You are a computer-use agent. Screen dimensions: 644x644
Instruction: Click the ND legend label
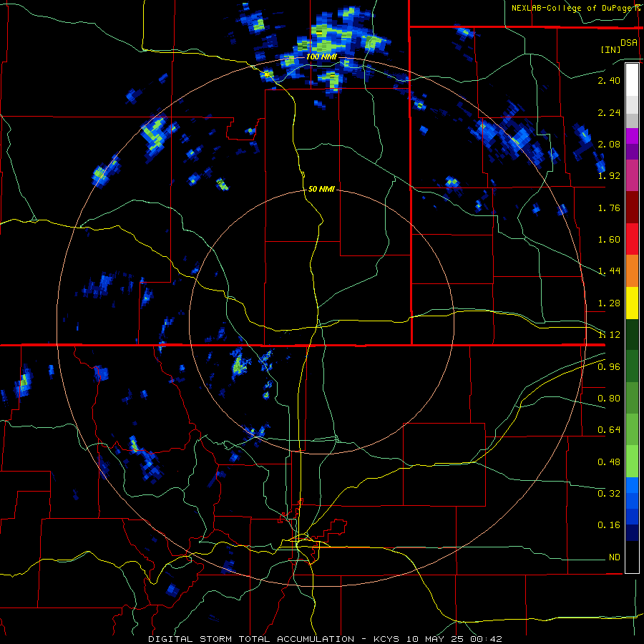[x=615, y=557]
